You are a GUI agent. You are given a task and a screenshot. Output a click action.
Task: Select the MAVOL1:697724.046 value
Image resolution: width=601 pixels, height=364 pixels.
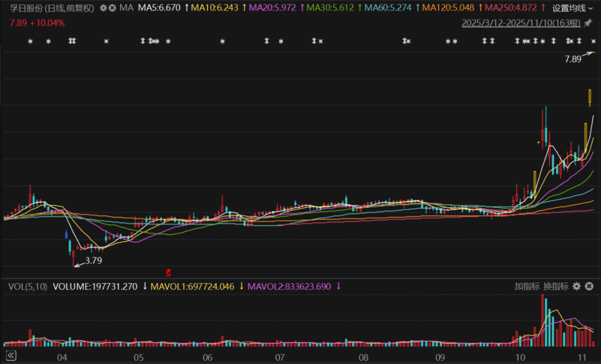pyautogui.click(x=193, y=286)
